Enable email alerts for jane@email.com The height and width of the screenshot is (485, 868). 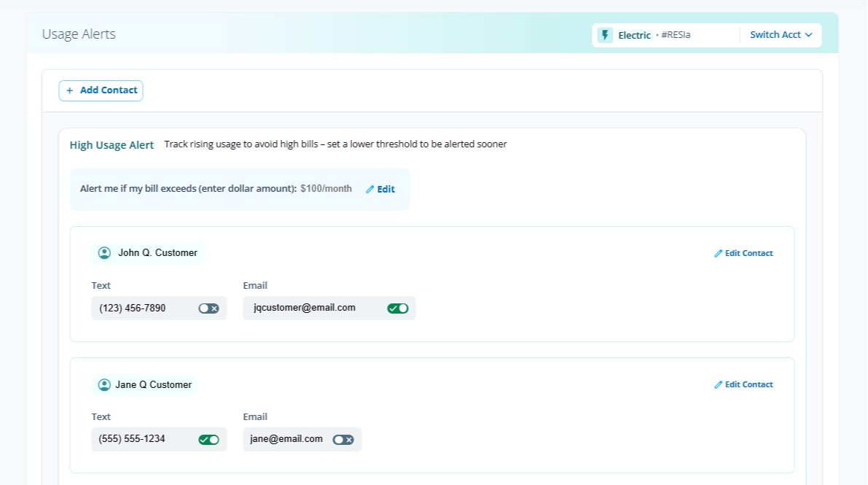click(343, 440)
